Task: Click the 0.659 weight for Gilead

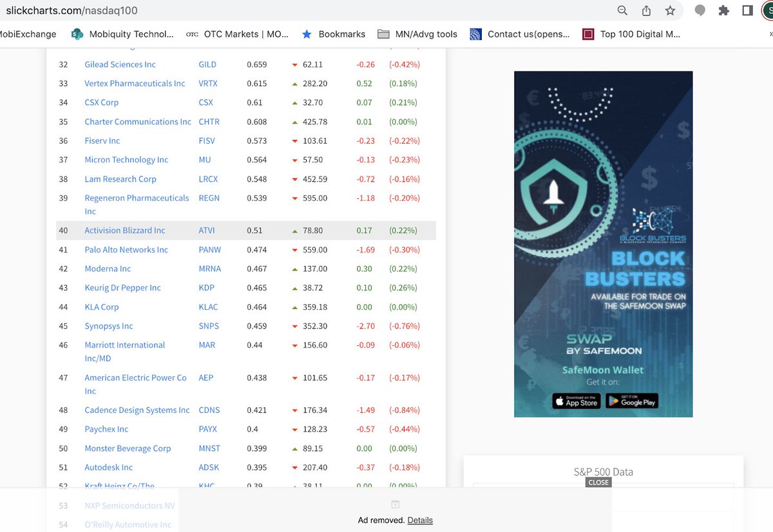Action: [x=257, y=64]
